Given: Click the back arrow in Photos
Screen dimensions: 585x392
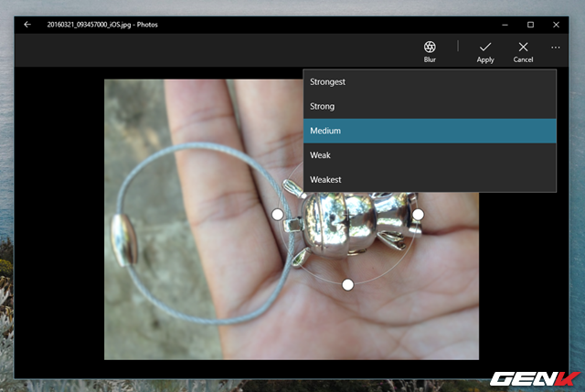Looking at the screenshot, I should pyautogui.click(x=27, y=25).
